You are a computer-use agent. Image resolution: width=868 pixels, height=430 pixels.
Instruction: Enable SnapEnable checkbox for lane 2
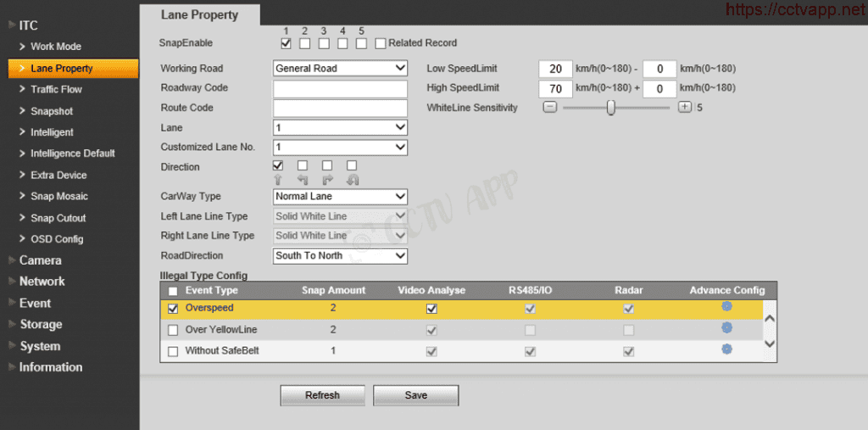pos(304,43)
